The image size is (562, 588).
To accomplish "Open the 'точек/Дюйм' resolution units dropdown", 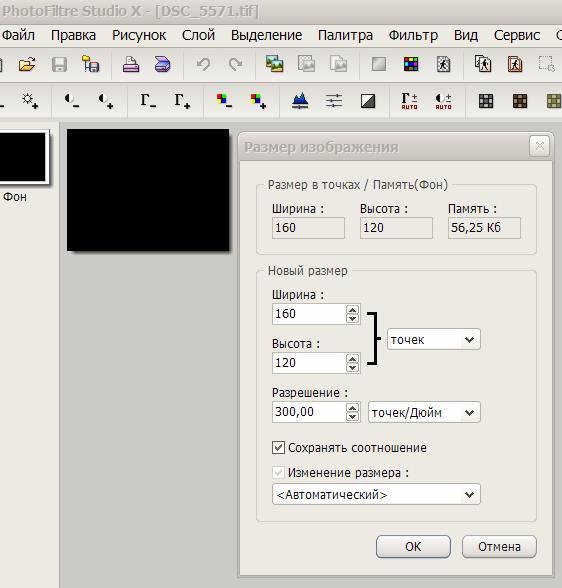I will point(424,412).
